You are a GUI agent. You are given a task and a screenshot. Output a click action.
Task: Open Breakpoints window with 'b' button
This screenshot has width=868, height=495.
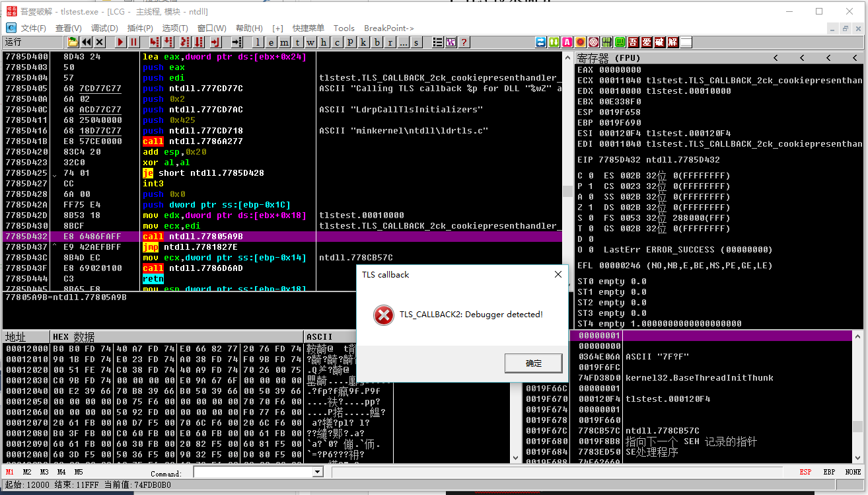point(377,42)
